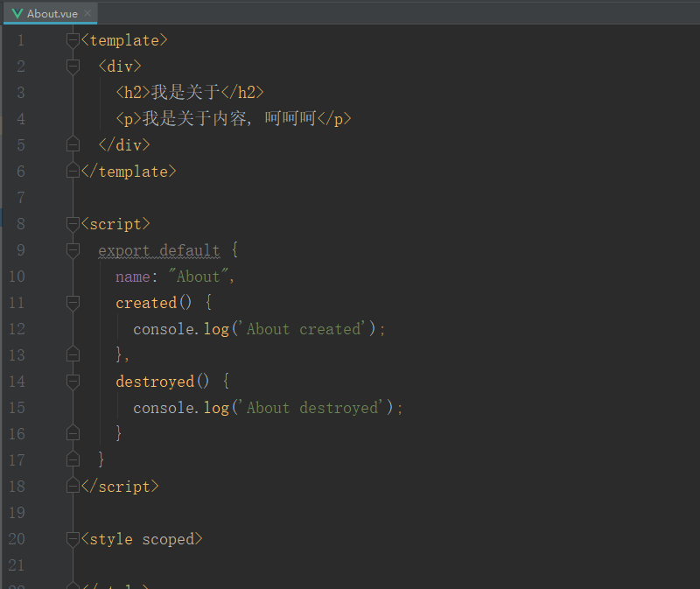Viewport: 700px width, 589px height.
Task: Click the opening <script> tag text
Action: point(115,224)
